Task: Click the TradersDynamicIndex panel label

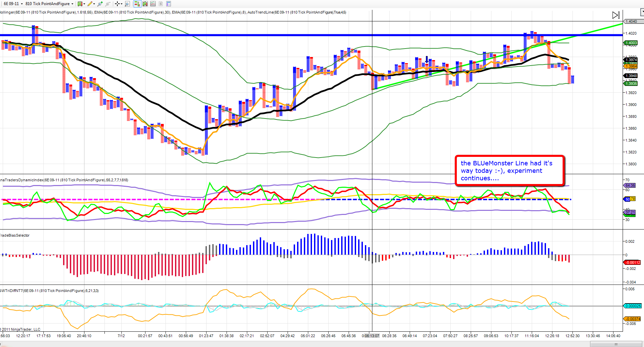Action: click(64, 180)
